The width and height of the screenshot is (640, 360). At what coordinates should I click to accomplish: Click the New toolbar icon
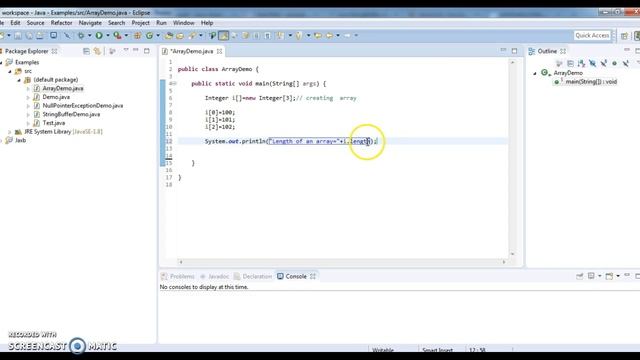pyautogui.click(x=3, y=36)
